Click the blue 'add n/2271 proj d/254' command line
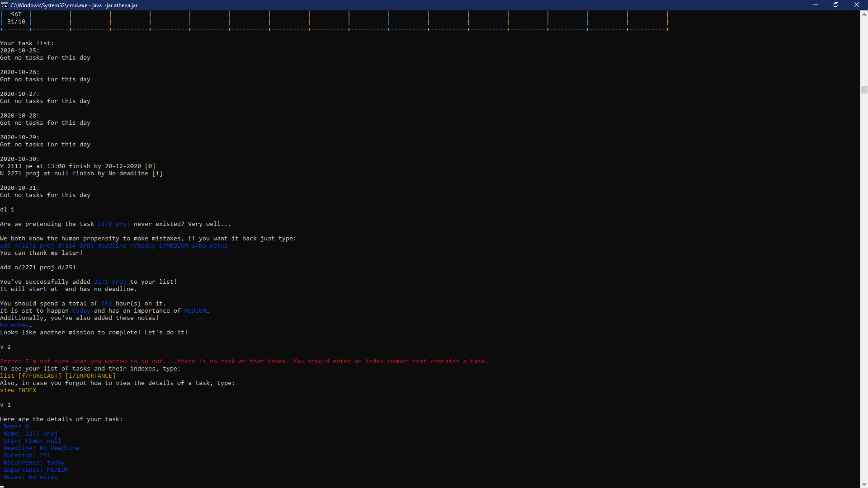Screen dimensions: 868x488 click(x=113, y=246)
